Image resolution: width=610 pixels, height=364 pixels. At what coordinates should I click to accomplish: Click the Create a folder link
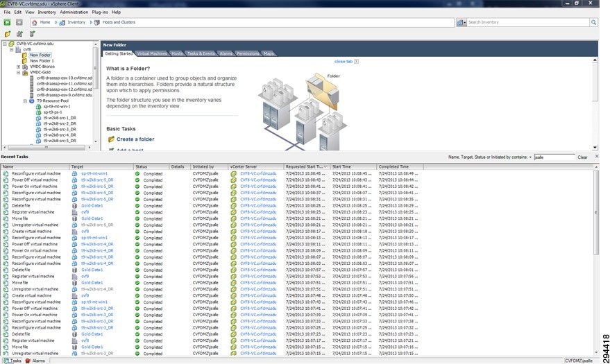pos(135,139)
